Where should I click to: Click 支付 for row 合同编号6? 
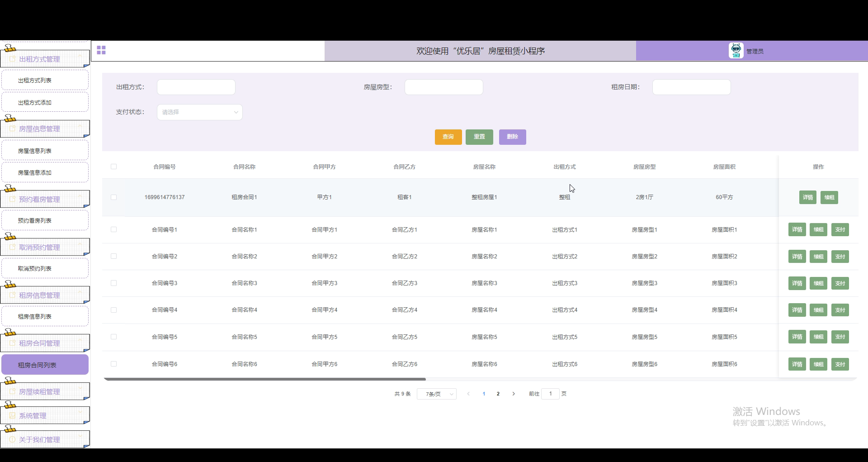coord(840,364)
